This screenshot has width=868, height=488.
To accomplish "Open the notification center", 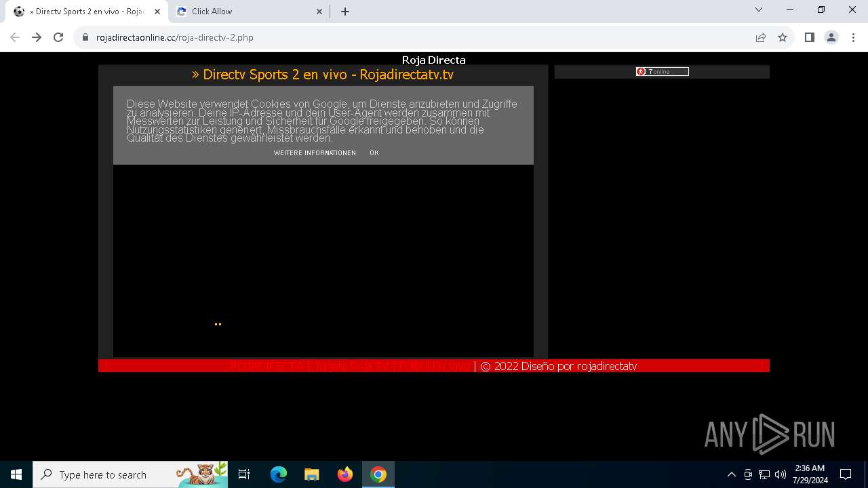I will click(x=846, y=474).
